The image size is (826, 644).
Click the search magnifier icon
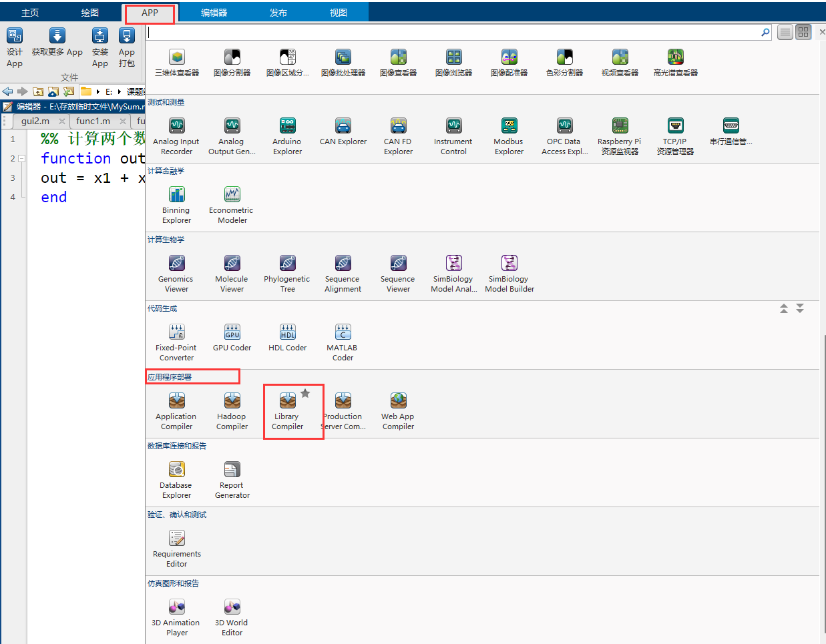tap(765, 32)
